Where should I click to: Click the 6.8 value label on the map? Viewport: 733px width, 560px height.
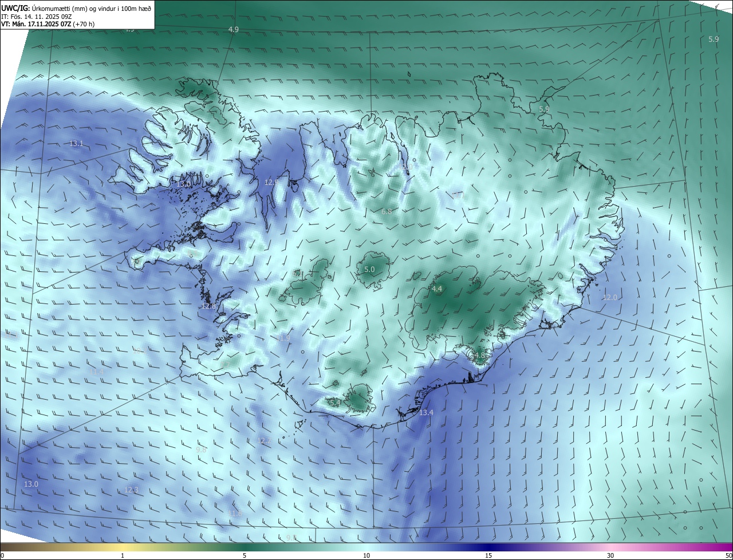(x=387, y=211)
